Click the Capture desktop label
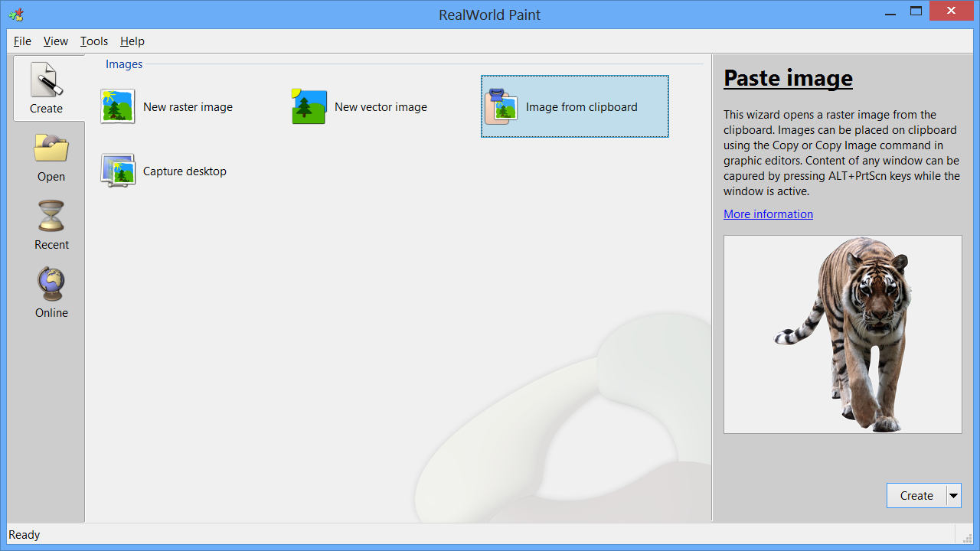Screen dimensions: 980x551 click(x=185, y=171)
